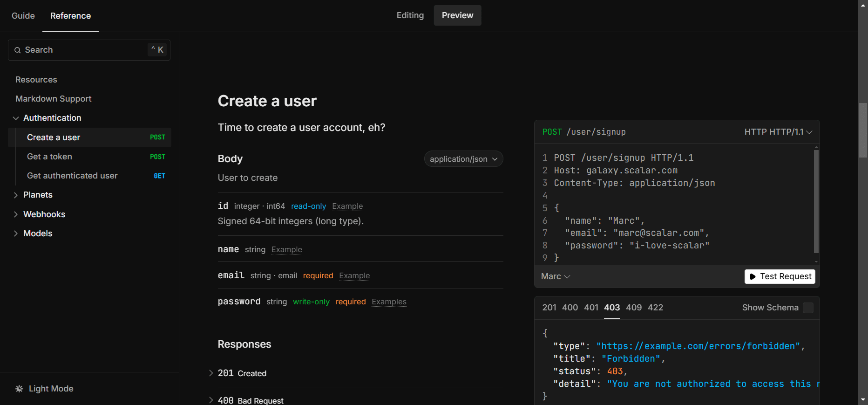This screenshot has height=405, width=868.
Task: Open the application/json content type dropdown
Action: tap(463, 159)
